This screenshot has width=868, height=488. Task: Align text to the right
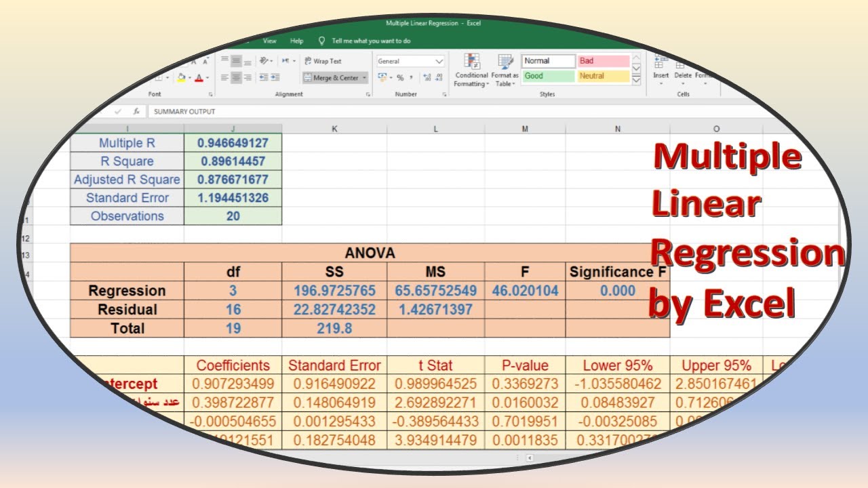coord(248,78)
